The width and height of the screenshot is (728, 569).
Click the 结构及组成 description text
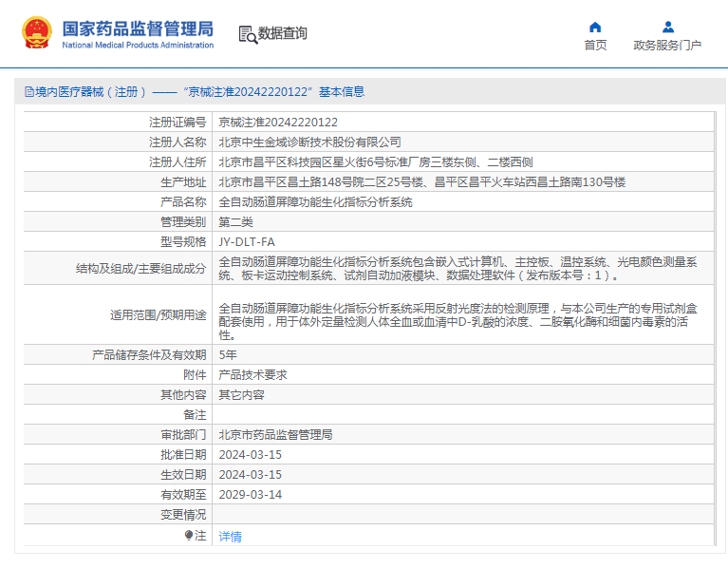pos(457,269)
